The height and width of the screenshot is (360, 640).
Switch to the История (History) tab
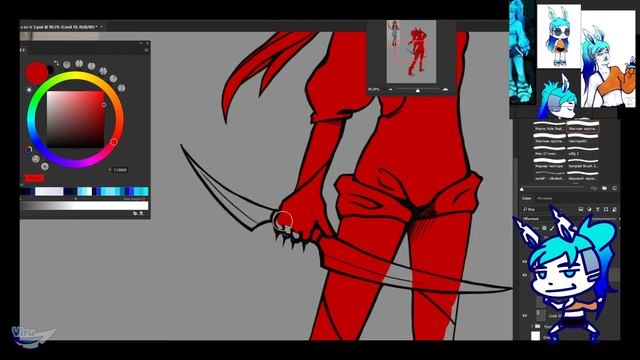pos(544,198)
